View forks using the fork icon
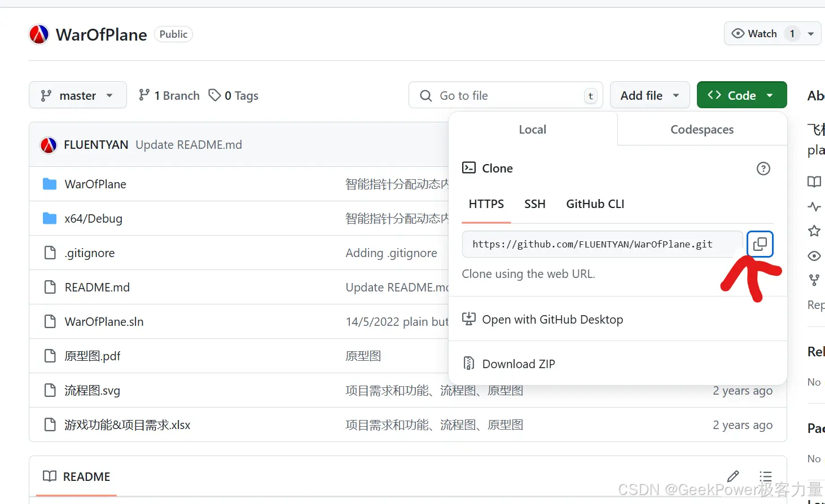The width and height of the screenshot is (825, 504). 814,280
